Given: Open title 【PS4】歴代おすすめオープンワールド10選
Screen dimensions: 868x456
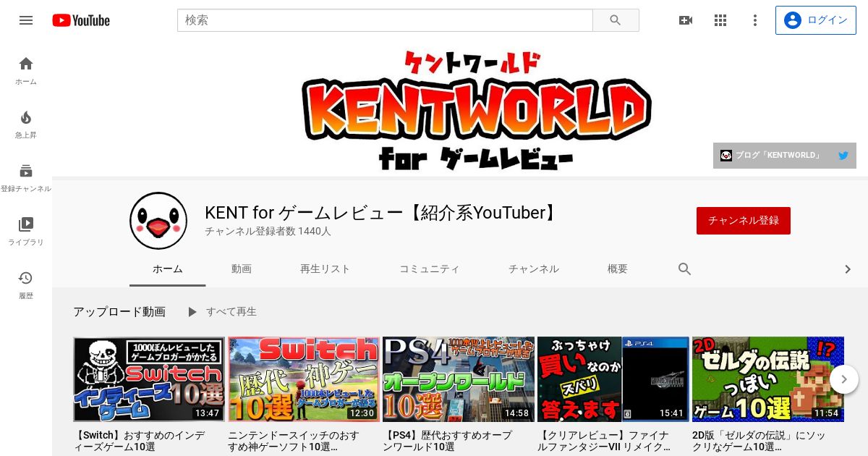Looking at the screenshot, I should pyautogui.click(x=447, y=442).
